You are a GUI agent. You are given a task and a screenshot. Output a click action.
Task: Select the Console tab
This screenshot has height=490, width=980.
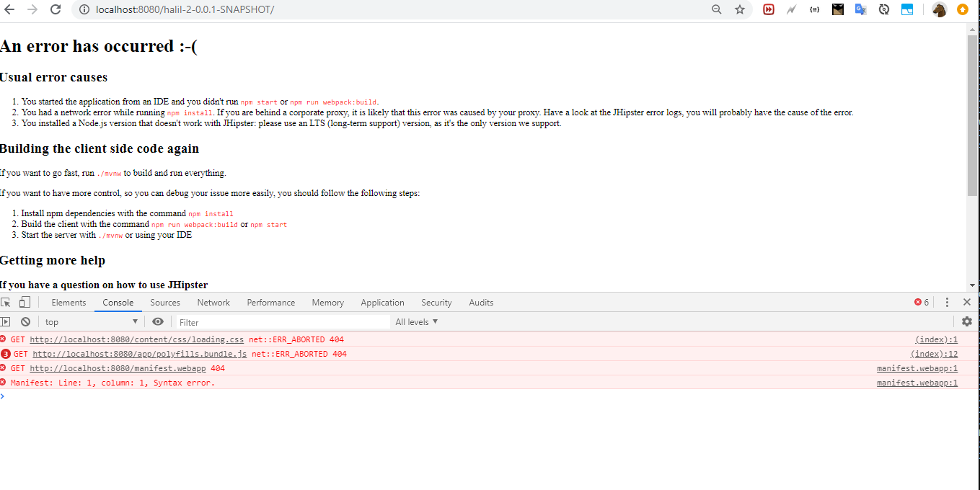click(118, 303)
